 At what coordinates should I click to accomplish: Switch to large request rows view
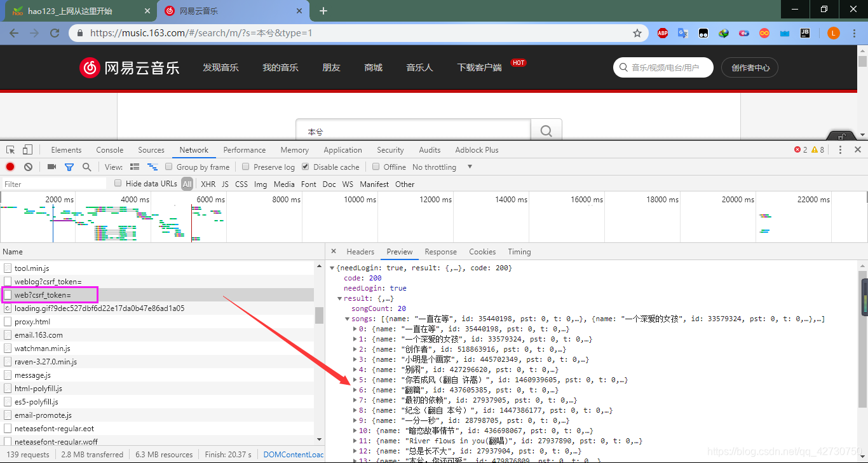[x=135, y=167]
